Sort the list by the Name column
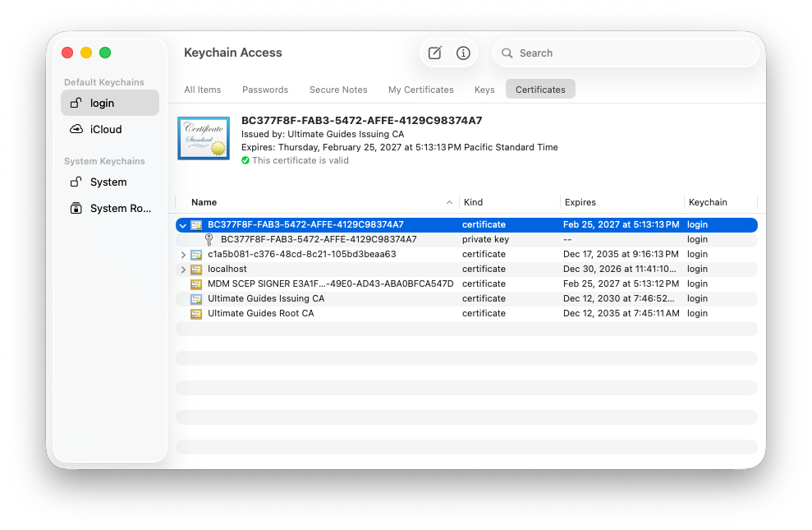This screenshot has width=812, height=530. click(x=204, y=202)
